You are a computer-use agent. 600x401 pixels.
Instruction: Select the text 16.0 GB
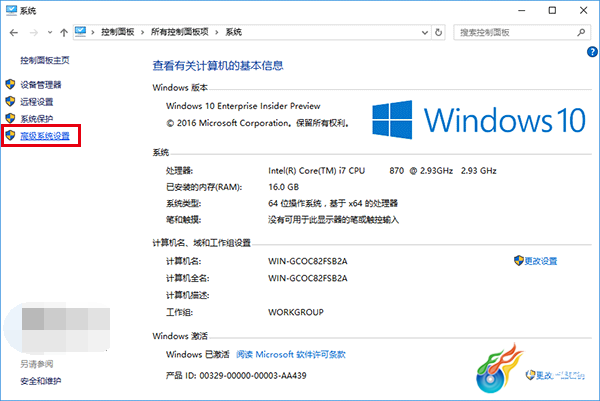[284, 187]
